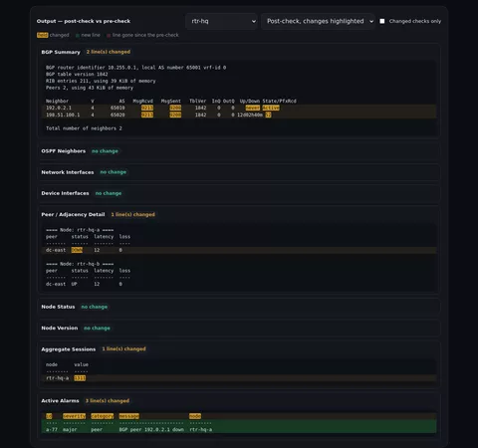Viewport: 478px width, 448px height.
Task: Open the rtr-hq device dropdown
Action: pyautogui.click(x=221, y=21)
